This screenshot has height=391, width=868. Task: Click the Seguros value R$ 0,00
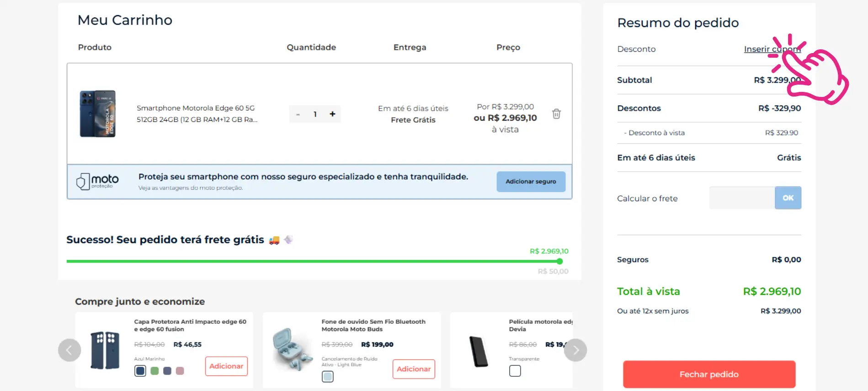click(786, 260)
